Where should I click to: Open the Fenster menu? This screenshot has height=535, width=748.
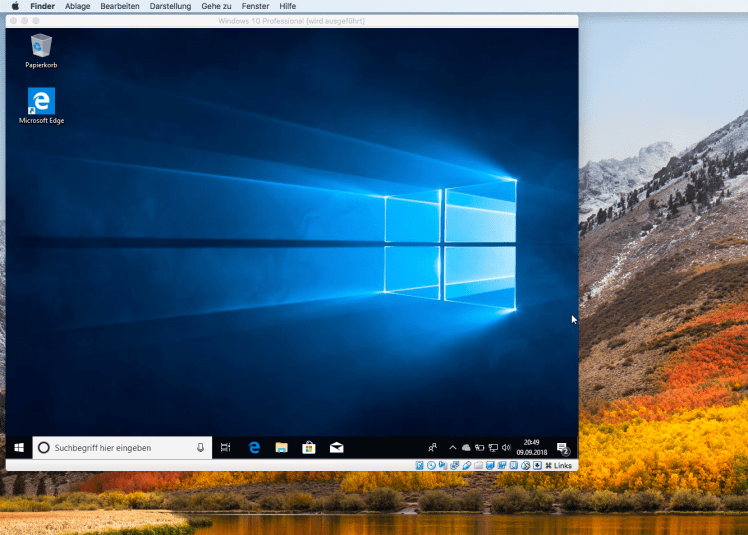255,6
